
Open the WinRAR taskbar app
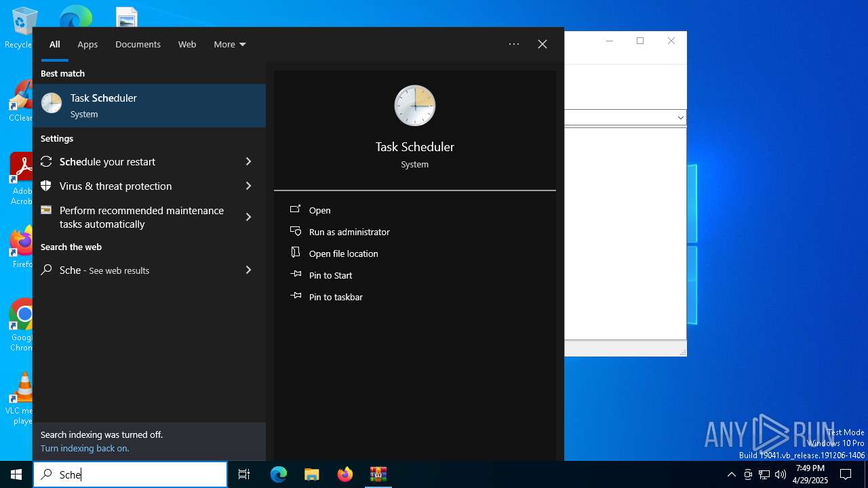pyautogui.click(x=378, y=474)
